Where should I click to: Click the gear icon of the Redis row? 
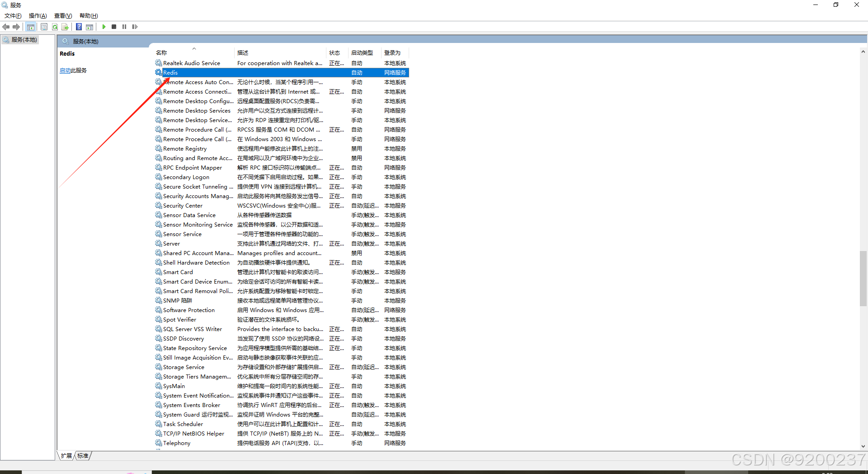[x=158, y=72]
